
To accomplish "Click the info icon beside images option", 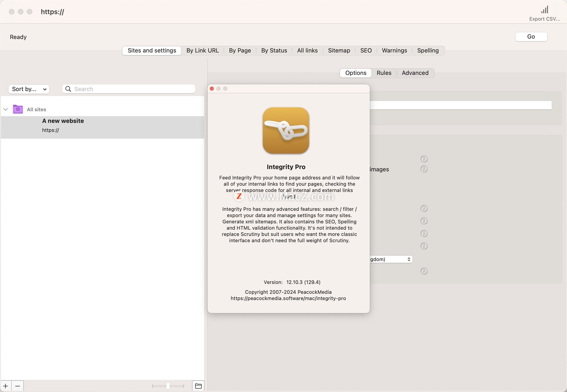I will pyautogui.click(x=424, y=169).
